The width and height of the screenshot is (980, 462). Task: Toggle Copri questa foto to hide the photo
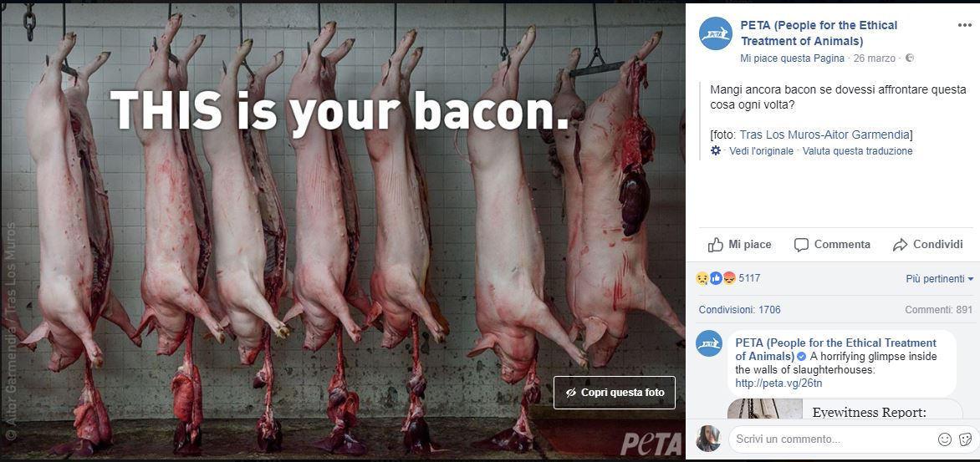point(615,393)
